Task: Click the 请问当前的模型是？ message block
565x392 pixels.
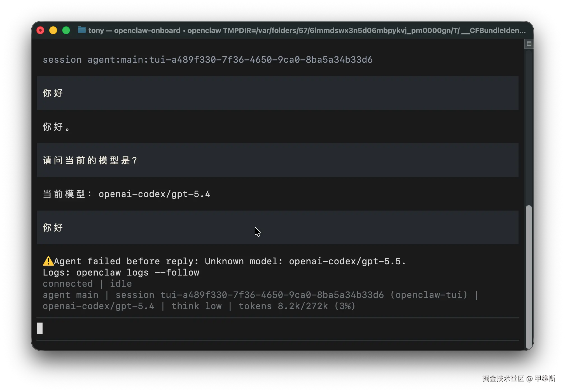Action: coord(90,160)
